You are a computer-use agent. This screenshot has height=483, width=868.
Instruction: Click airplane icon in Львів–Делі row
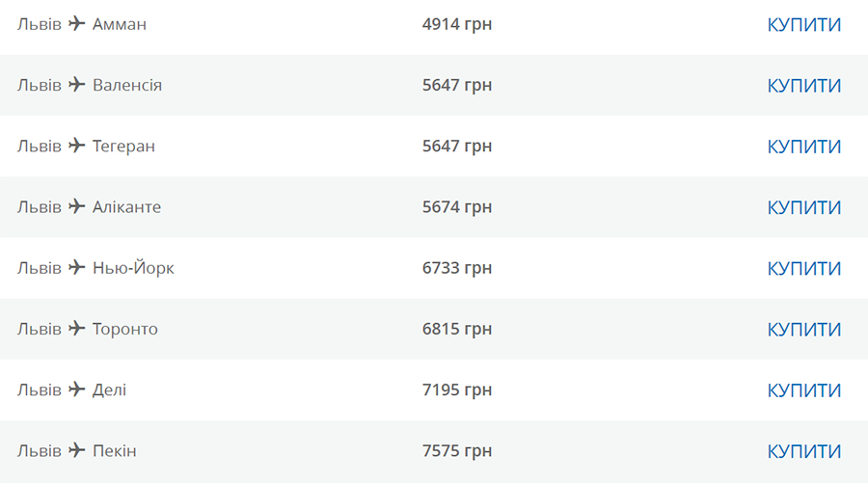pos(77,389)
